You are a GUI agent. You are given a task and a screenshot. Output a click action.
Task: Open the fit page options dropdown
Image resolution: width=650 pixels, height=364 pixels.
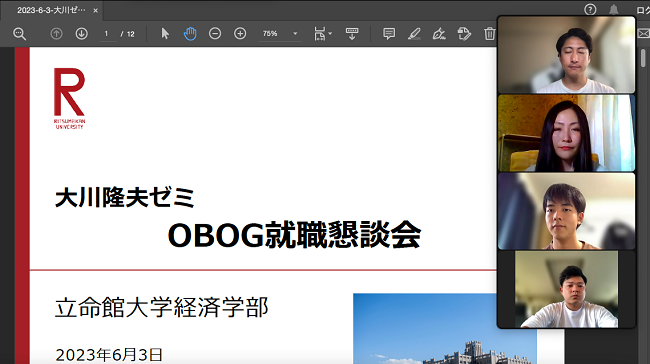(x=323, y=34)
